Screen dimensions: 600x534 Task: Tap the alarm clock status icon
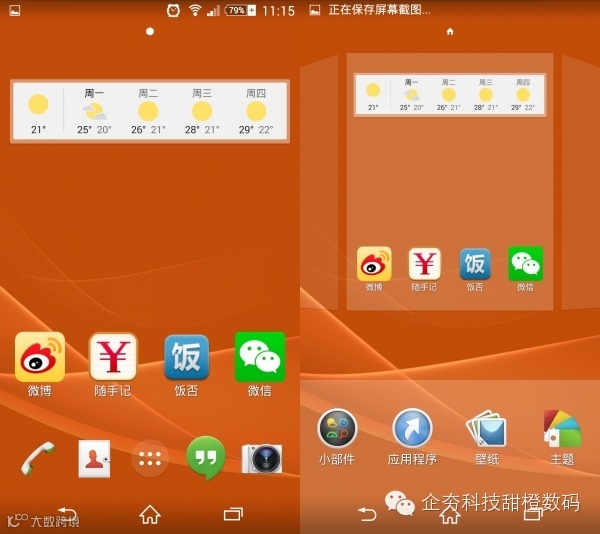[x=173, y=10]
